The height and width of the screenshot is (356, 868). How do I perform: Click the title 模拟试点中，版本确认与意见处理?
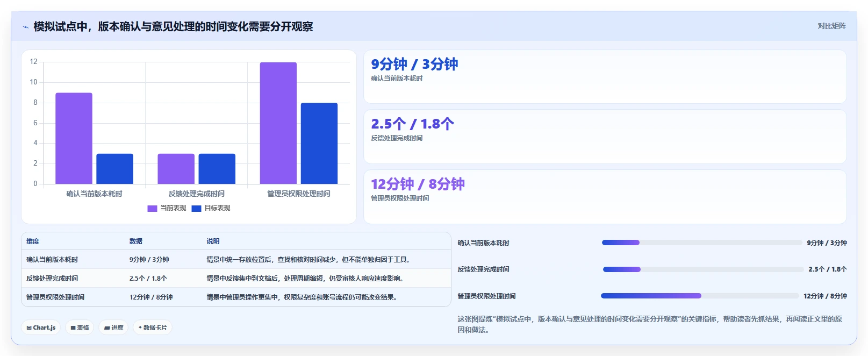[173, 27]
